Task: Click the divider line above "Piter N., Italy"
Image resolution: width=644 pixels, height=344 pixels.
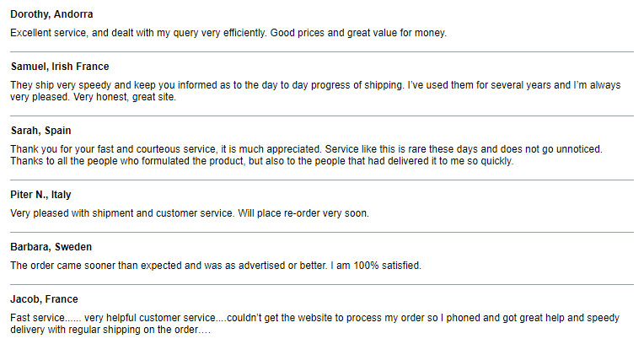Action: pos(322,180)
